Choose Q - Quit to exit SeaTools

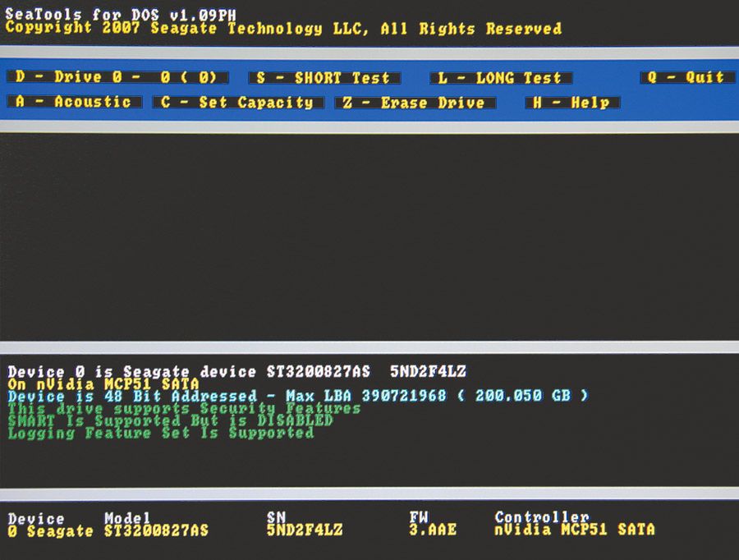[687, 77]
